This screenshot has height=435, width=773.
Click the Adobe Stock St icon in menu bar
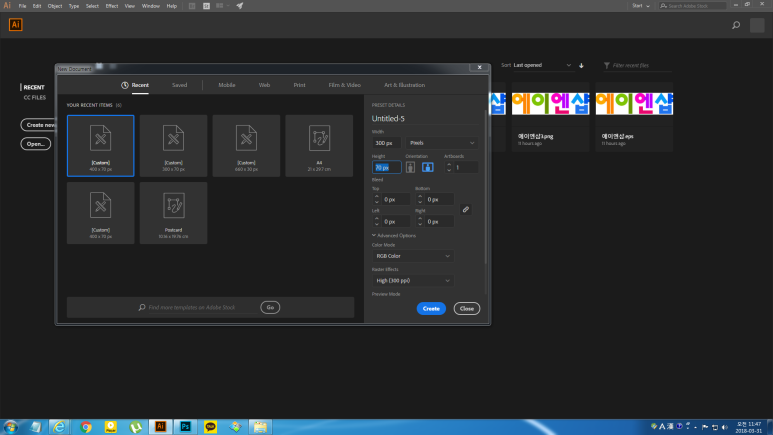tap(207, 6)
